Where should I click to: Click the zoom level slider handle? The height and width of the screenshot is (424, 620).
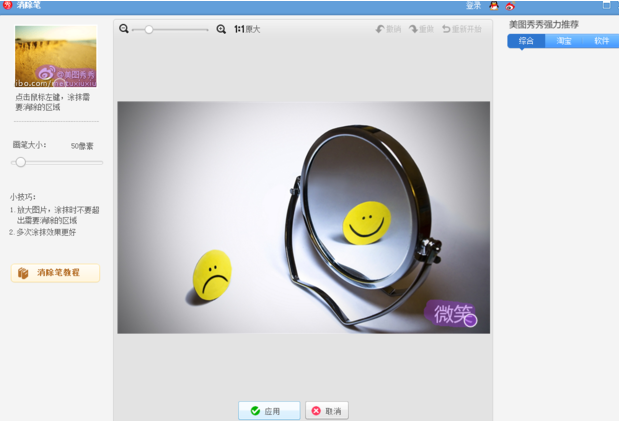click(x=149, y=29)
